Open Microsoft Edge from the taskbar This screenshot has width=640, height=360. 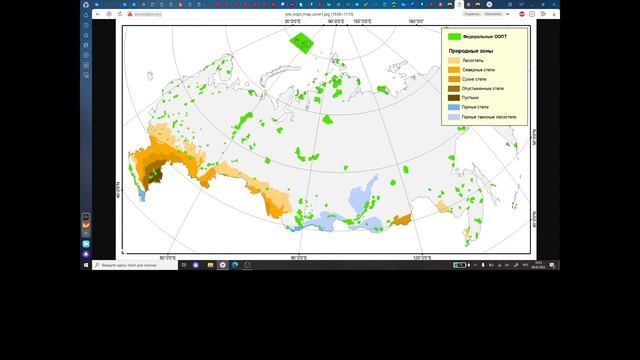click(235, 265)
